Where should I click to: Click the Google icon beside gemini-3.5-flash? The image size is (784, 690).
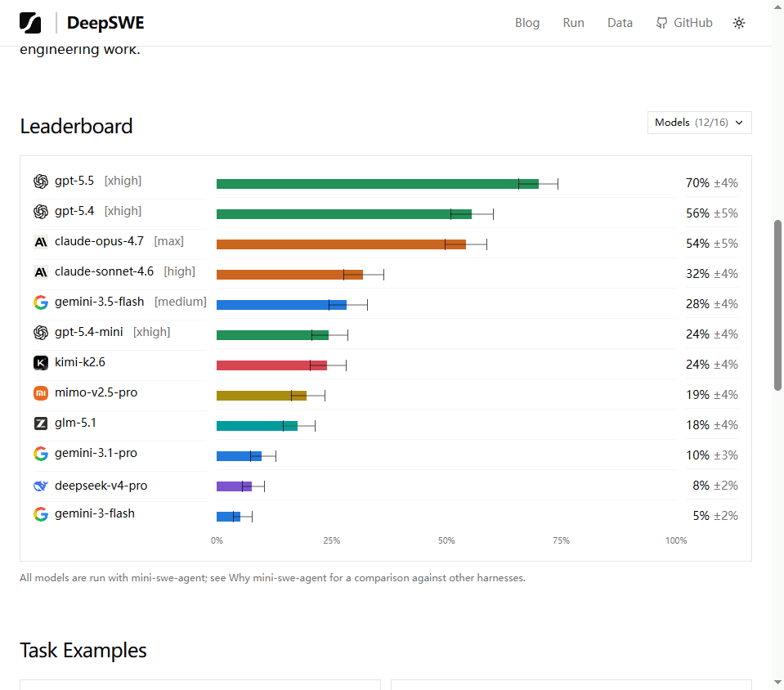(x=41, y=302)
